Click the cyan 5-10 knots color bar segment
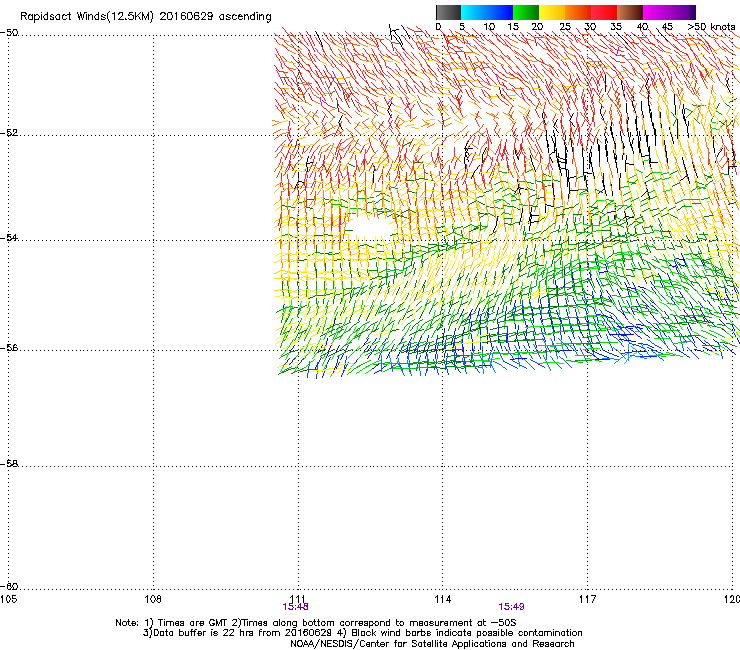 (473, 12)
